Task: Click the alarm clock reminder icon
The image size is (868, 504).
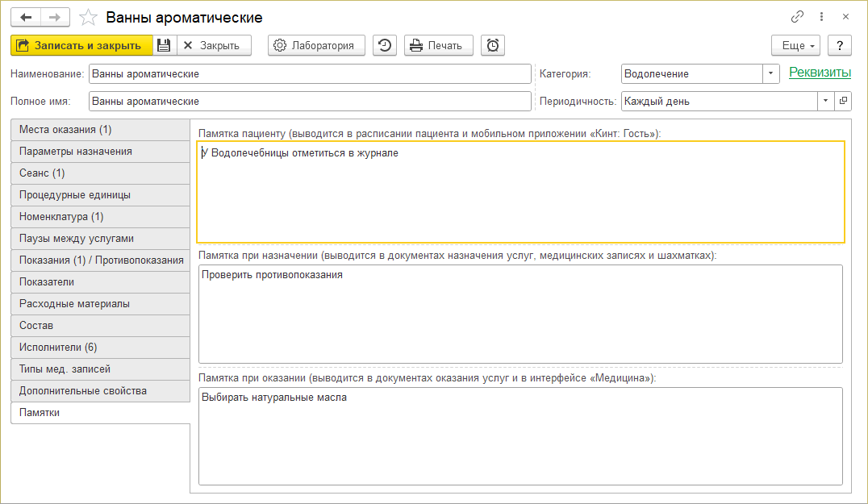Action: coord(492,45)
